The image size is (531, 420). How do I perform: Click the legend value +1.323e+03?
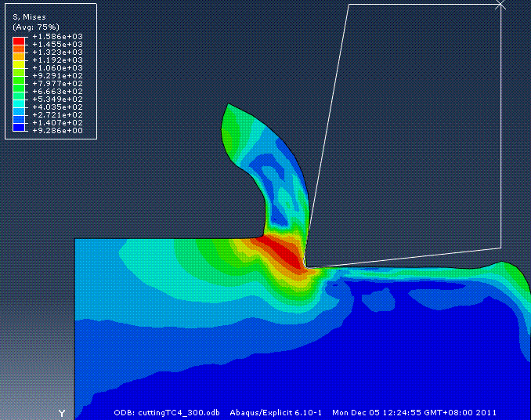pyautogui.click(x=58, y=52)
